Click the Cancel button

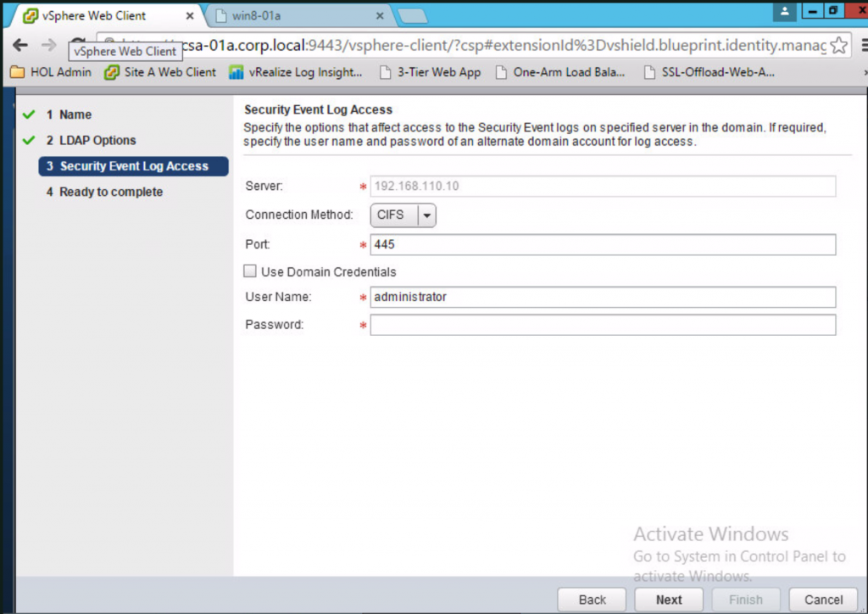[x=823, y=599]
